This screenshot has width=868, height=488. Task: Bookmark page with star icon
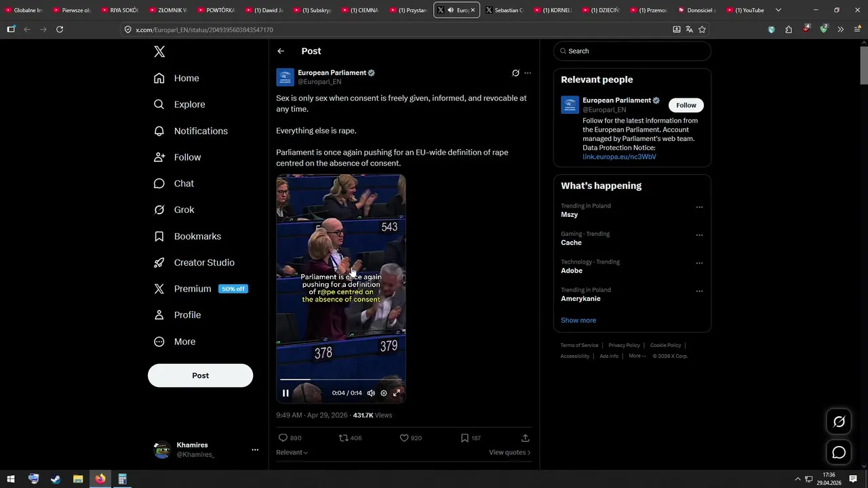pyautogui.click(x=702, y=29)
